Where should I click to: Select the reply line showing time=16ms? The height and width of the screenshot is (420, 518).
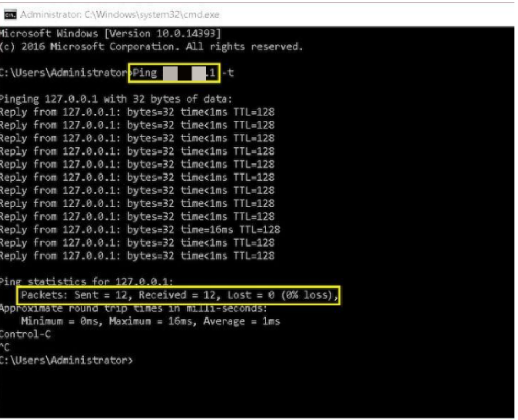(x=140, y=230)
